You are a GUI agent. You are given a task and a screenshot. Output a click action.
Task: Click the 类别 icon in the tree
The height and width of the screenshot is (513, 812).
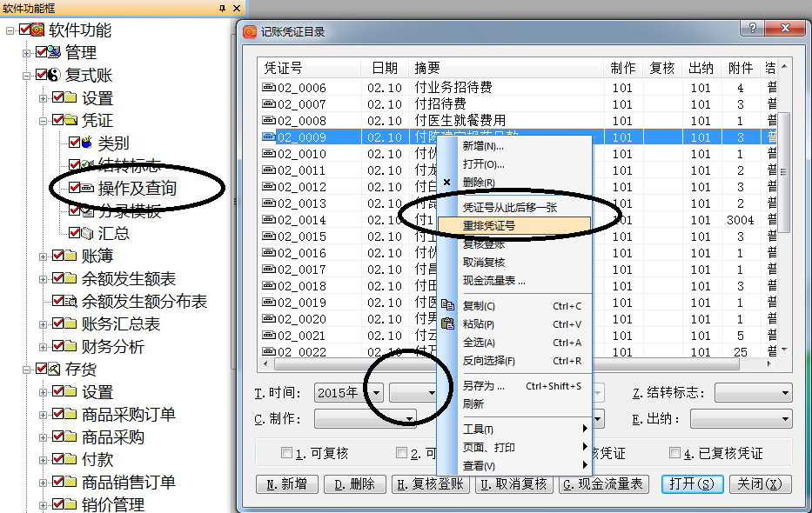coord(86,143)
